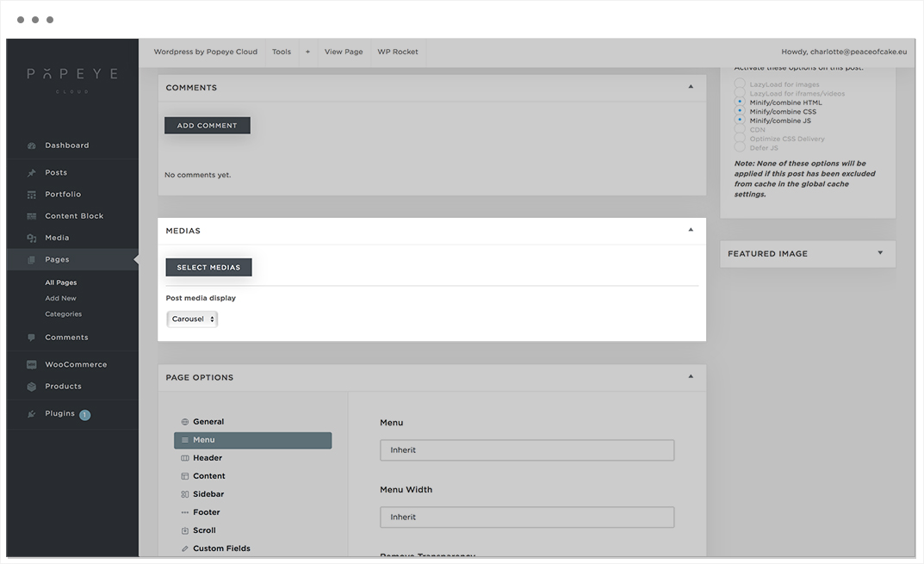Click the Popeye Cloud logo
Image resolution: width=924 pixels, height=564 pixels.
(x=72, y=80)
